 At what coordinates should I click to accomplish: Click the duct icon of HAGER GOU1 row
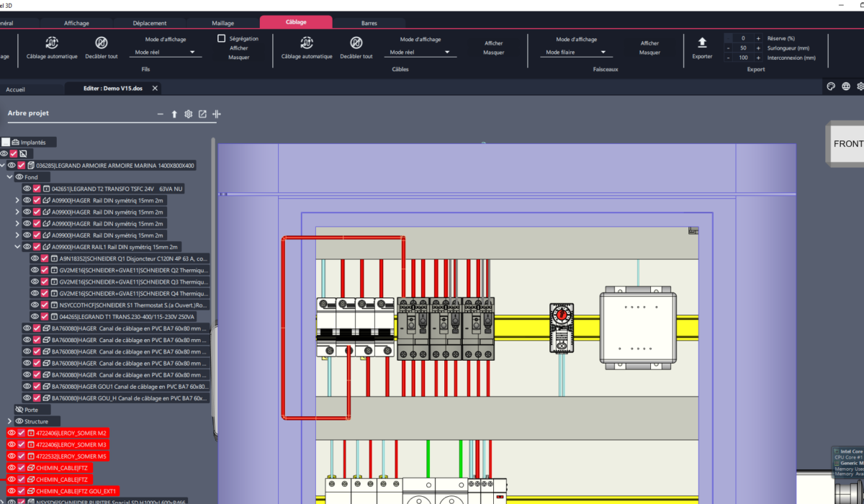46,386
